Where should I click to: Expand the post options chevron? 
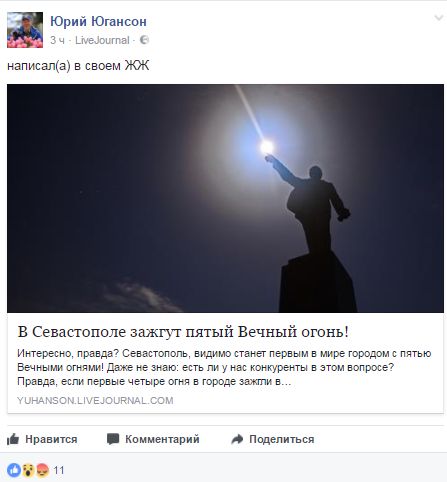tap(439, 18)
